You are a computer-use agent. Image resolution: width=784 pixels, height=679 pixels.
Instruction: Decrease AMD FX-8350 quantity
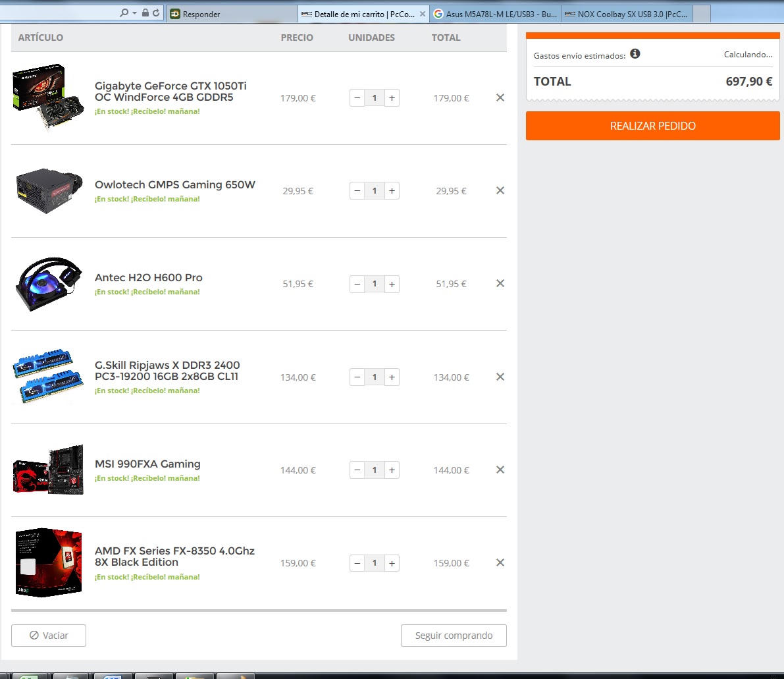click(x=357, y=563)
